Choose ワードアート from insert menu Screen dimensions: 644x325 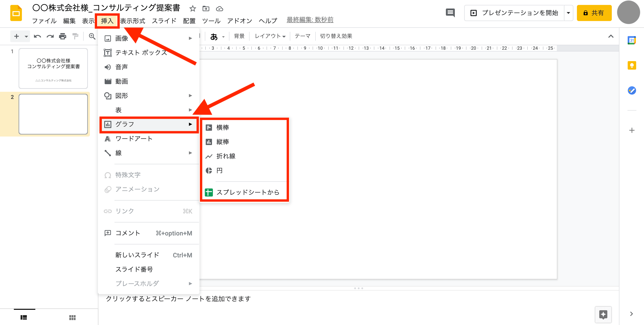tap(148, 139)
